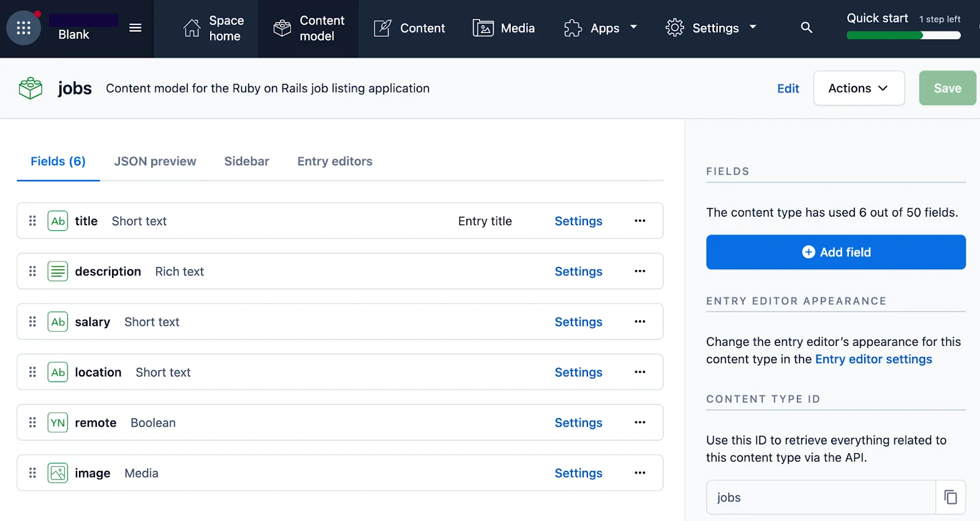The image size is (980, 521).
Task: Switch to the Fields (6) tab
Action: (58, 162)
